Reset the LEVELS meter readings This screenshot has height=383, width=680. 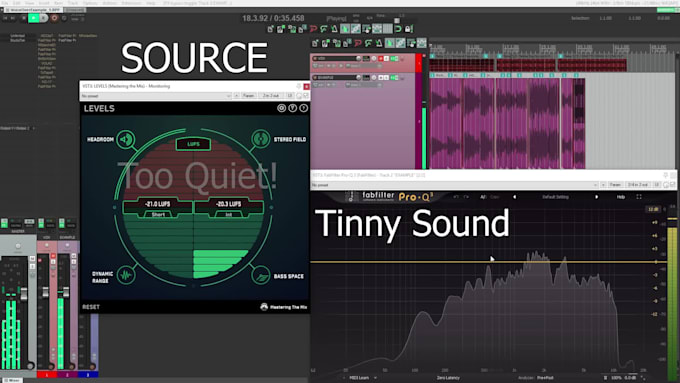click(91, 307)
